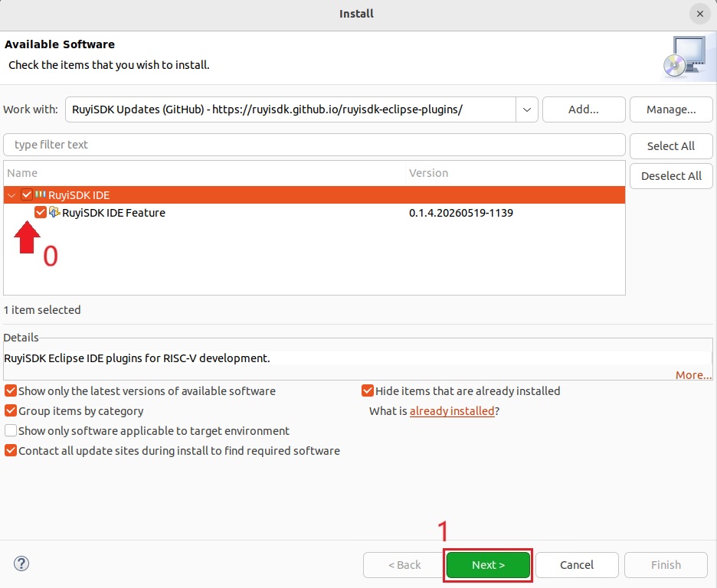Select the RuyiSDK IDE category row
This screenshot has width=717, height=588.
(x=314, y=195)
